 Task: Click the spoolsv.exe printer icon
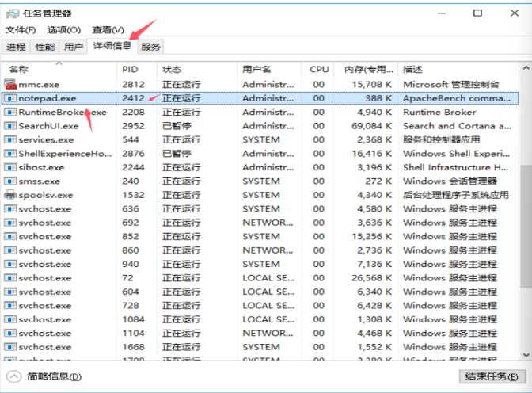tap(10, 195)
